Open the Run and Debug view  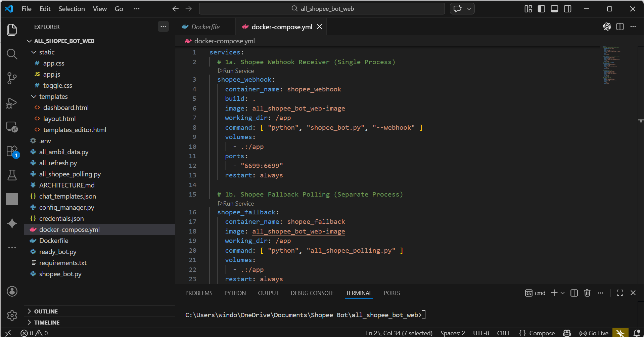point(12,103)
